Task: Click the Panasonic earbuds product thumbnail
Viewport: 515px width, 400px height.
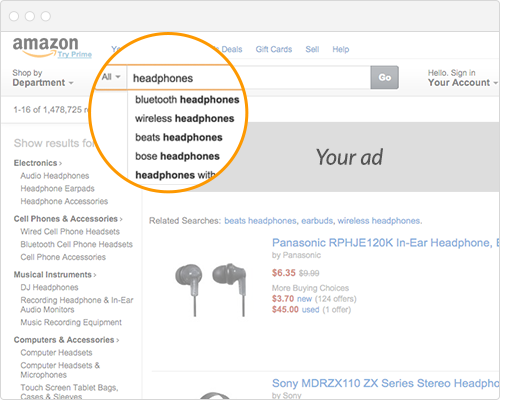Action: pos(211,289)
